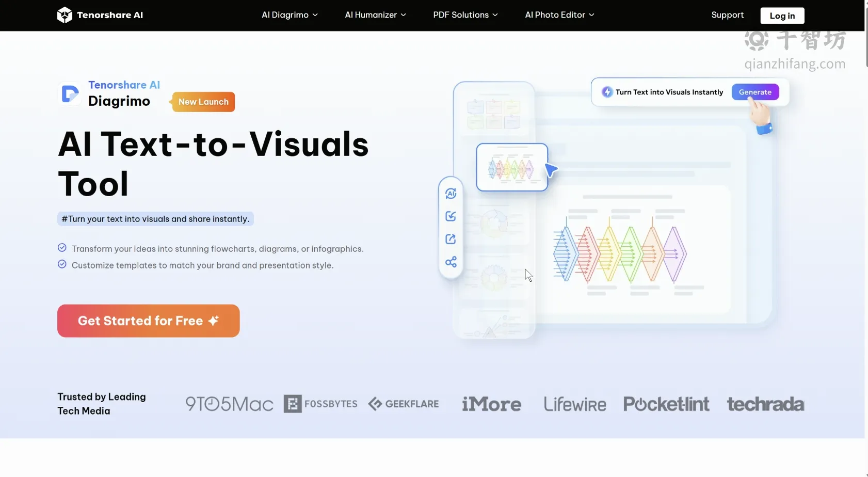Click the Log in button

pyautogui.click(x=782, y=15)
